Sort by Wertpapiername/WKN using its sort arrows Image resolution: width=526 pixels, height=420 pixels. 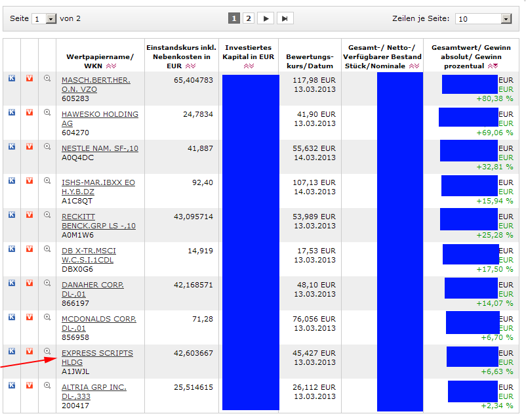[110, 66]
